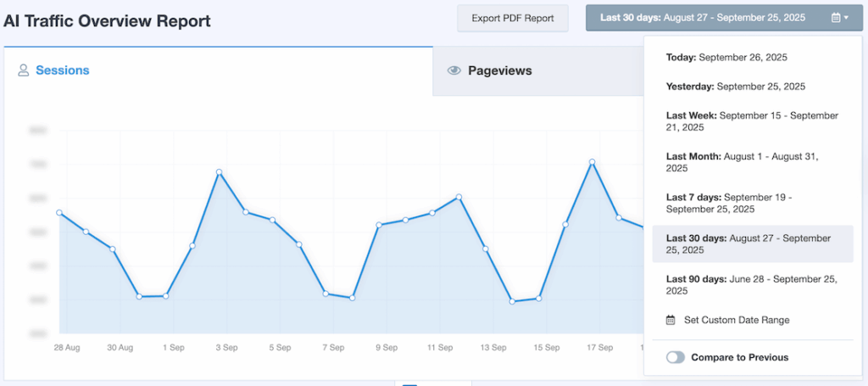This screenshot has width=868, height=386.
Task: Click calendar icon beside Set Custom Date Range
Action: 670,321
